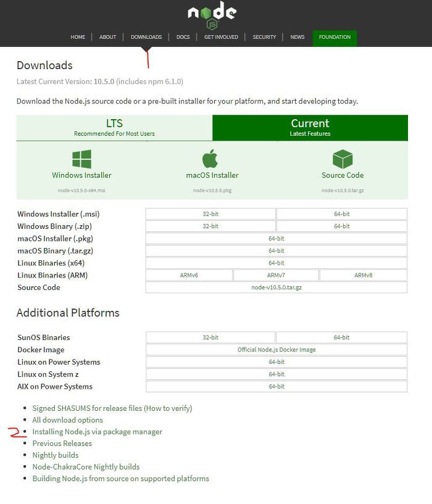The width and height of the screenshot is (432, 504).
Task: Open the SECURITY nav item
Action: (x=264, y=37)
